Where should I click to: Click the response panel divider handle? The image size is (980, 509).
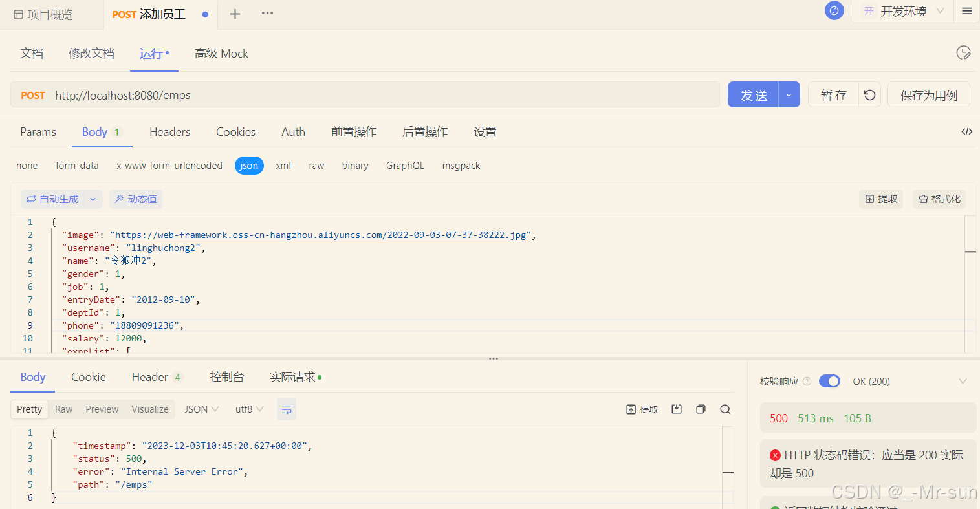click(x=494, y=358)
